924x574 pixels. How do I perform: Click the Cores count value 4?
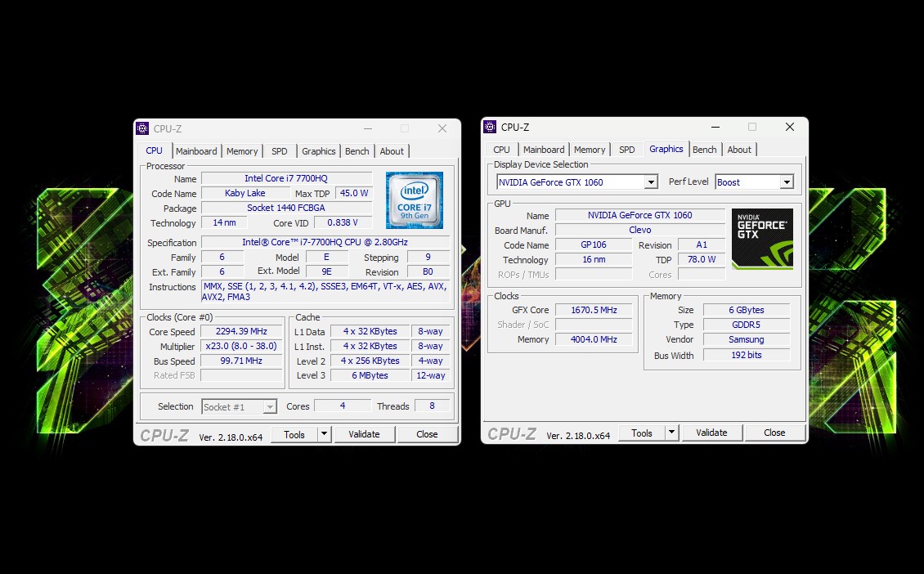[343, 406]
